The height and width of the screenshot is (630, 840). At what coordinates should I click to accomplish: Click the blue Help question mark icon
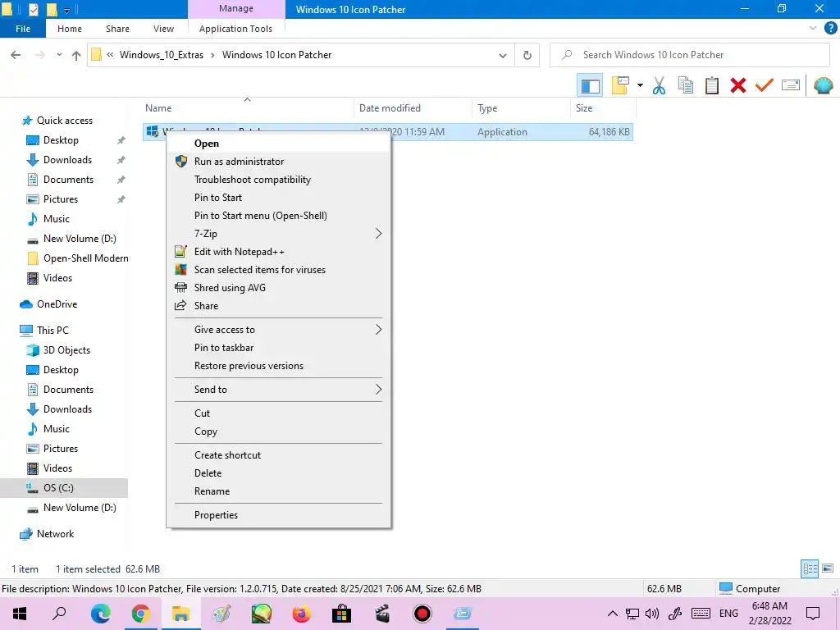pyautogui.click(x=830, y=29)
